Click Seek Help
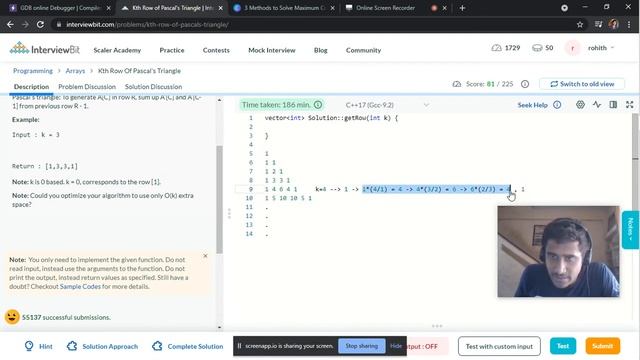 [532, 105]
